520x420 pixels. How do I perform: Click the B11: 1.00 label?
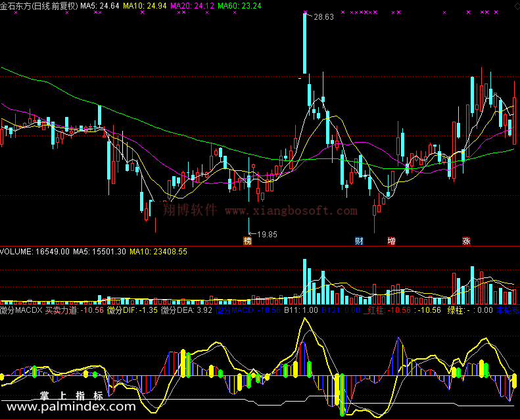pos(301,310)
